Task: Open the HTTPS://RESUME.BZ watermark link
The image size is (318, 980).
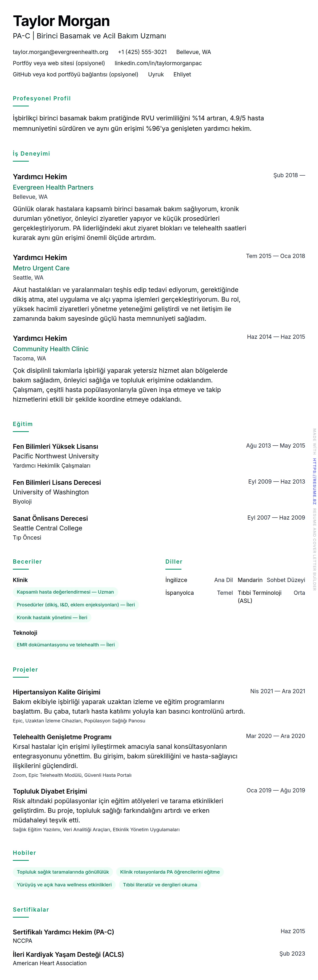Action: pyautogui.click(x=314, y=481)
